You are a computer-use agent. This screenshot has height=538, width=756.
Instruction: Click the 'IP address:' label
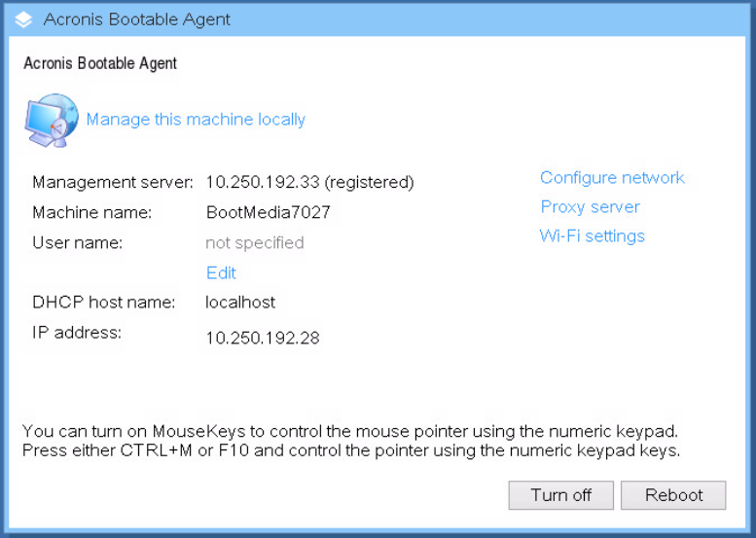(77, 333)
